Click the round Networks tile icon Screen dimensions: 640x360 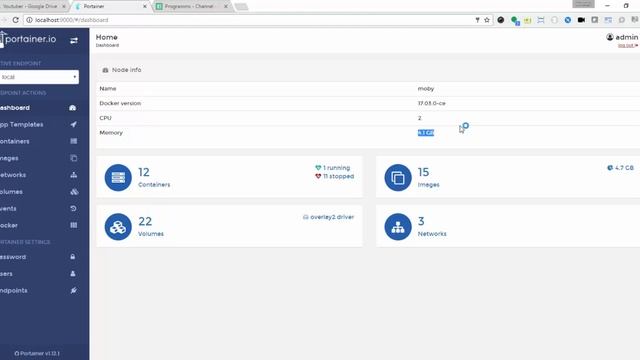coord(398,227)
